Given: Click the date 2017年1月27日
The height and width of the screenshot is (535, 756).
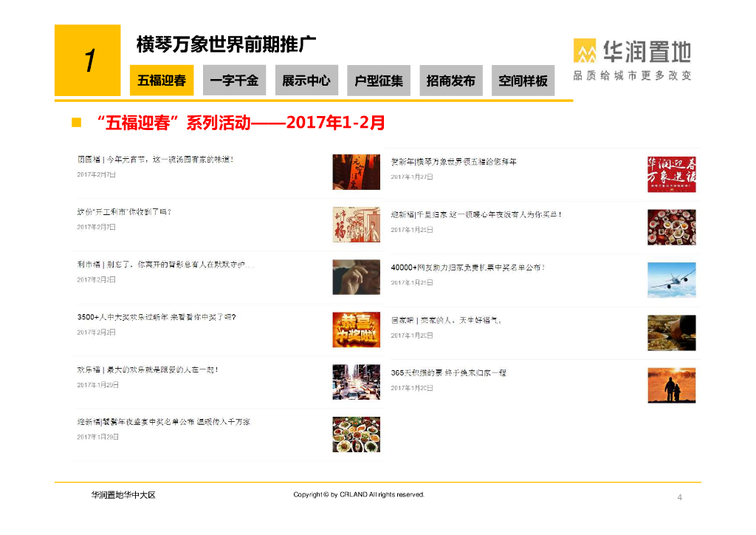Looking at the screenshot, I should point(412,177).
